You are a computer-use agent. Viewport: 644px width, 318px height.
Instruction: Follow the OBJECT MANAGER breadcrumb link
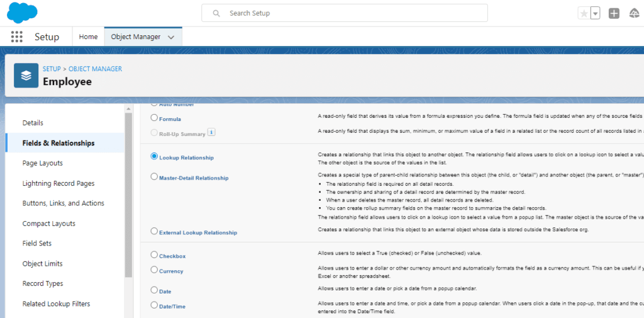pos(96,69)
